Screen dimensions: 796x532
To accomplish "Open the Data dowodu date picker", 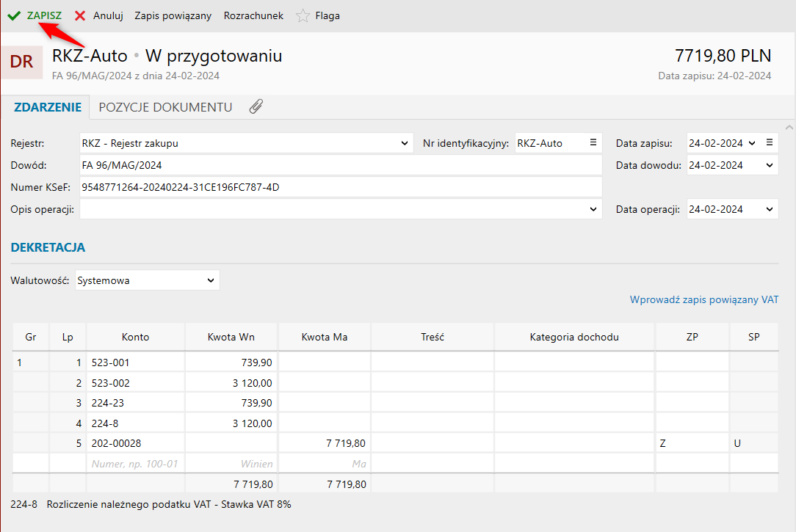I will pos(769,165).
